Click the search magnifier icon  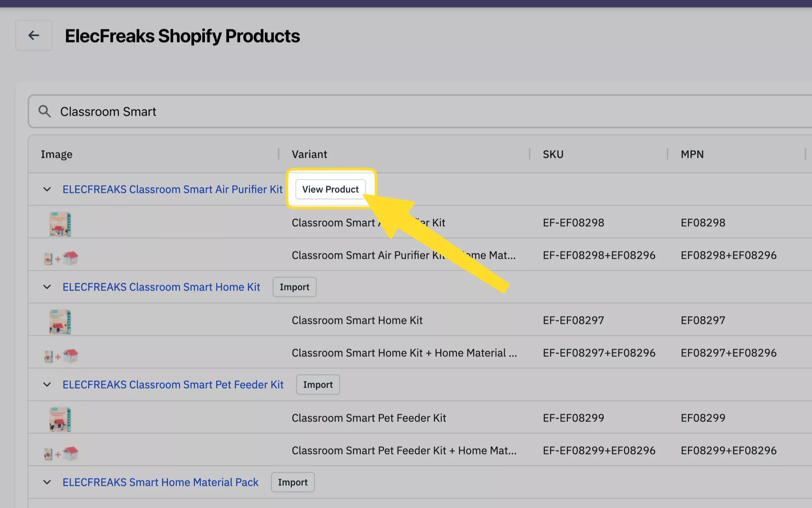coord(44,111)
